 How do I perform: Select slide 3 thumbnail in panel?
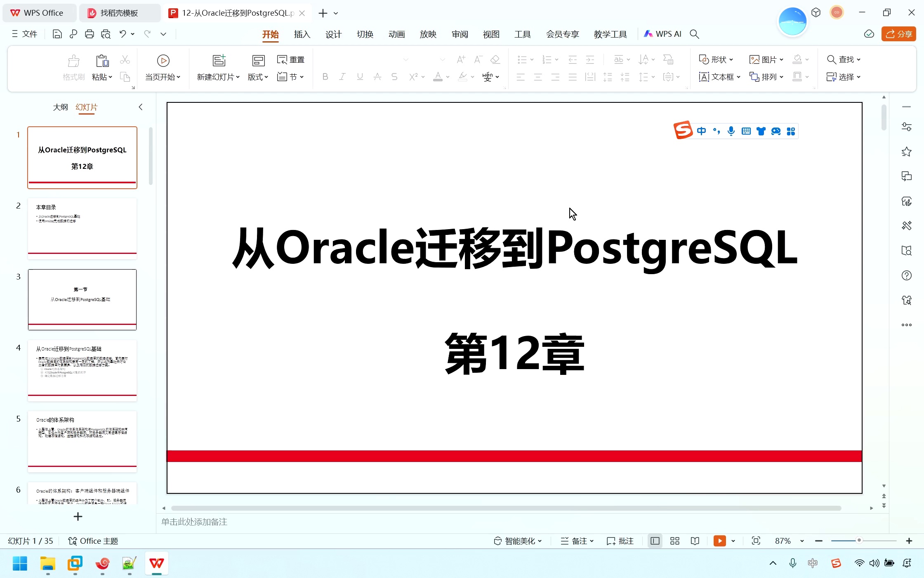coord(82,299)
